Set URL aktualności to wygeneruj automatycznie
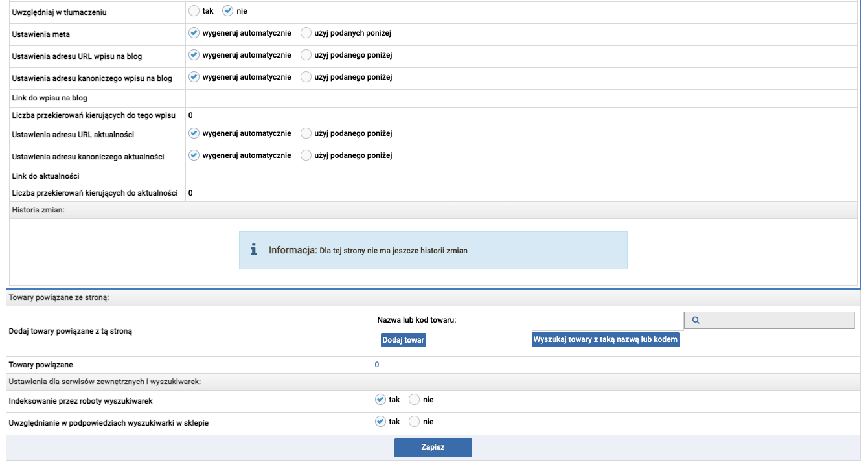868x467 pixels. click(x=194, y=133)
